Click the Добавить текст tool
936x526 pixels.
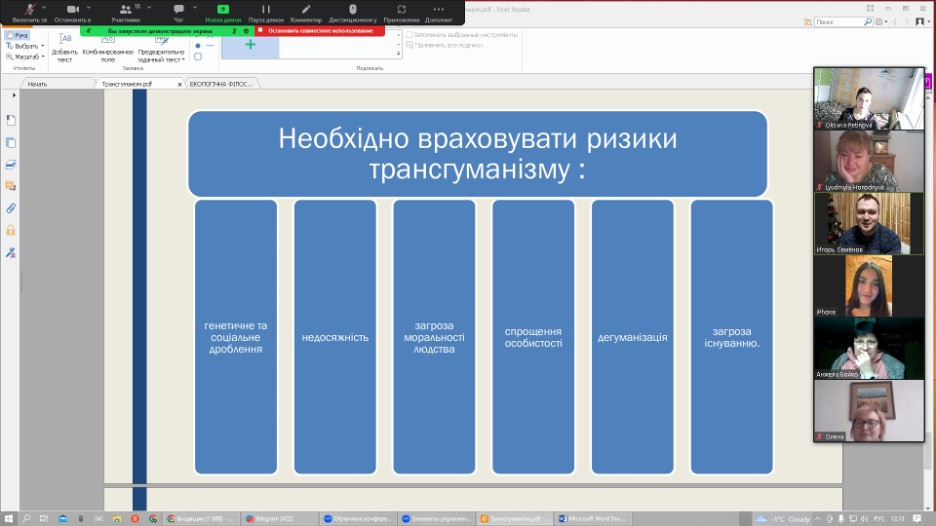click(64, 48)
